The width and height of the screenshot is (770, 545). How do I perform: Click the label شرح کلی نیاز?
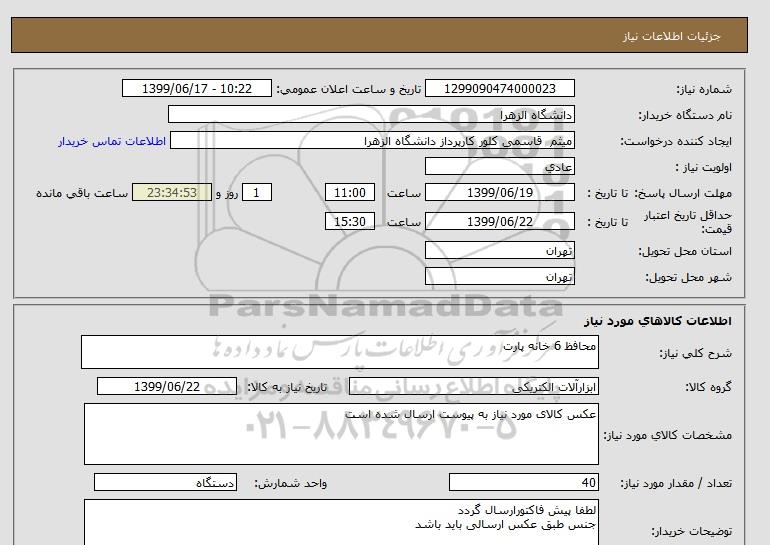click(x=695, y=353)
